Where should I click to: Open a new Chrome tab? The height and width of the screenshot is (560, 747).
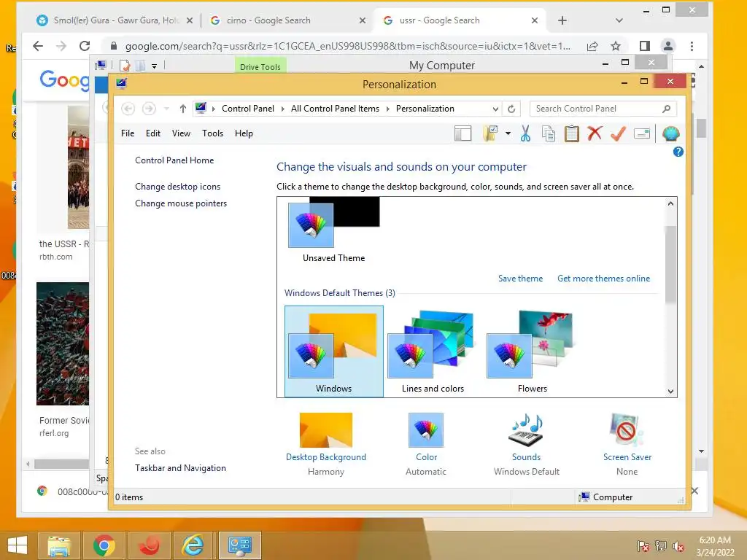562,20
